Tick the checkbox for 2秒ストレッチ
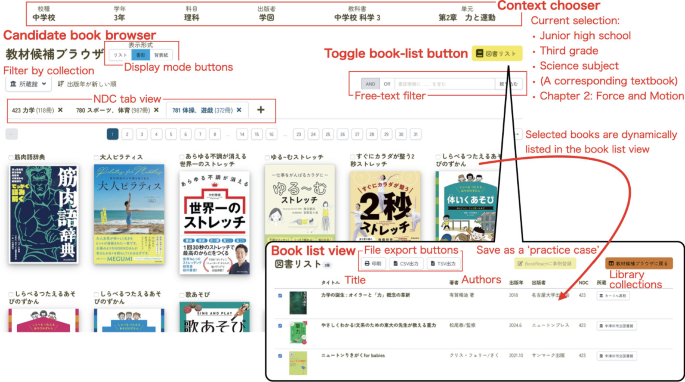Screen dimensions: 685x382 coord(353,156)
